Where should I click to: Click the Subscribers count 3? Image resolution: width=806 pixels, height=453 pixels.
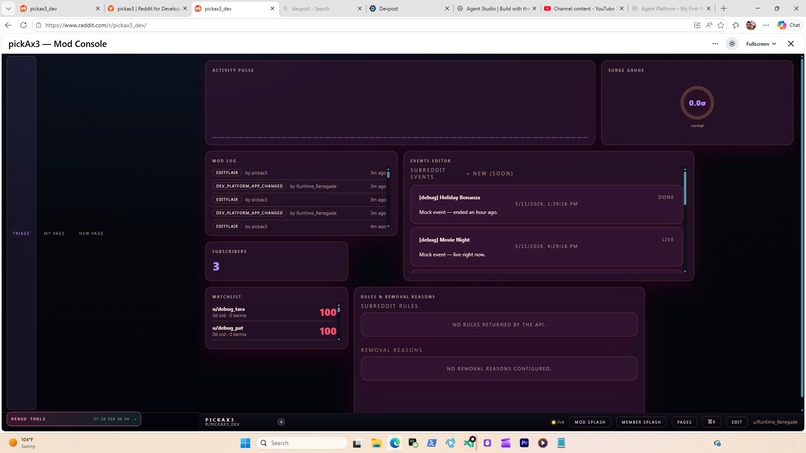[x=216, y=266]
